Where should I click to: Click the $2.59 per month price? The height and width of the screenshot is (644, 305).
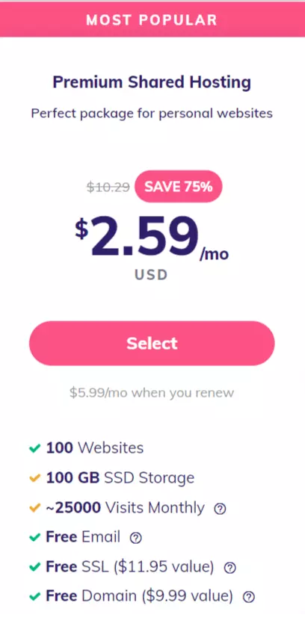point(152,238)
